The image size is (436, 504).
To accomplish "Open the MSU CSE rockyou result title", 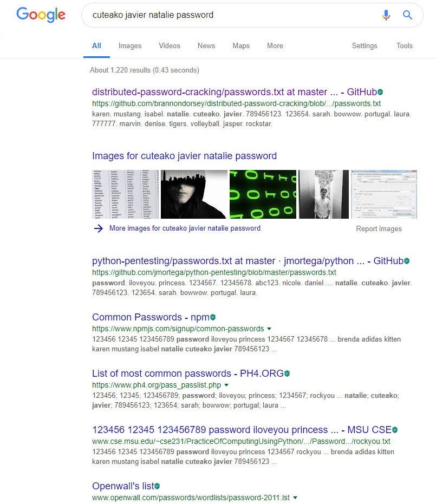I will tap(242, 430).
